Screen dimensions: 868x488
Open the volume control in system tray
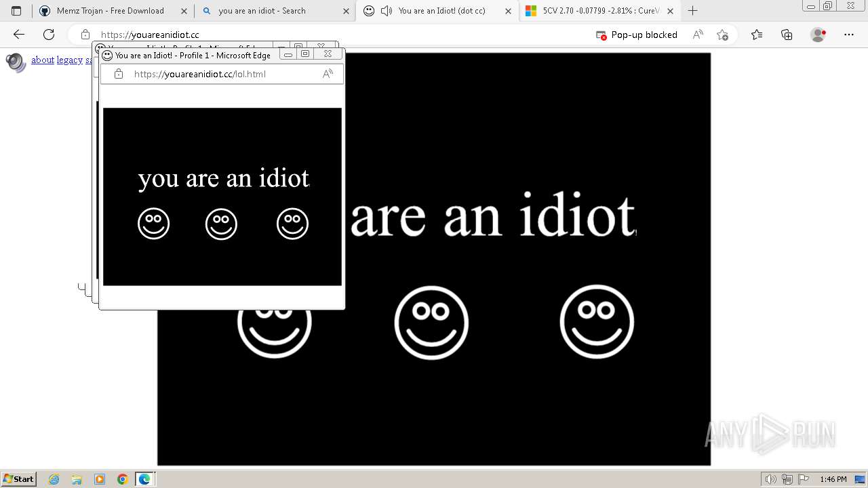(771, 479)
